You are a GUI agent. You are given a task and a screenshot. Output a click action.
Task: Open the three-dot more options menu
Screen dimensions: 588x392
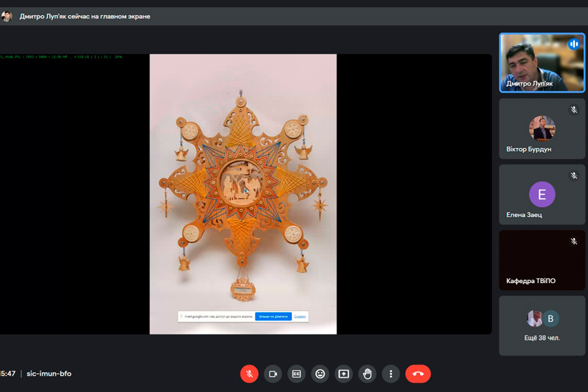(391, 374)
